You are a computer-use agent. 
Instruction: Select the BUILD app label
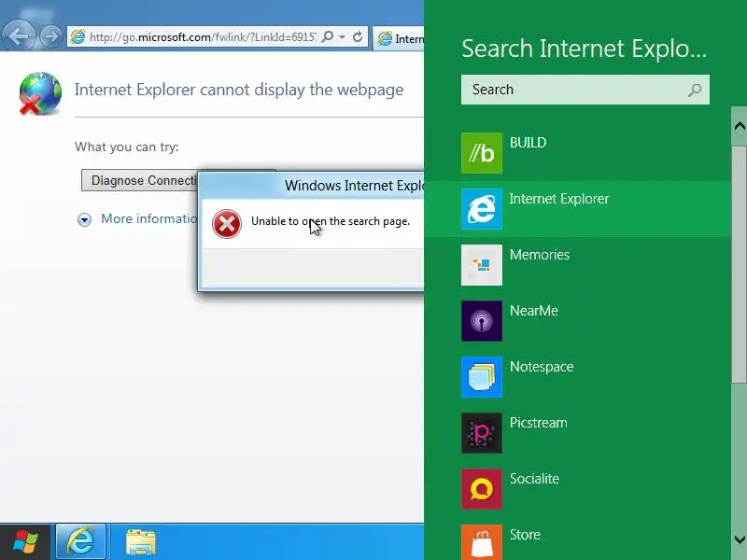coord(528,143)
